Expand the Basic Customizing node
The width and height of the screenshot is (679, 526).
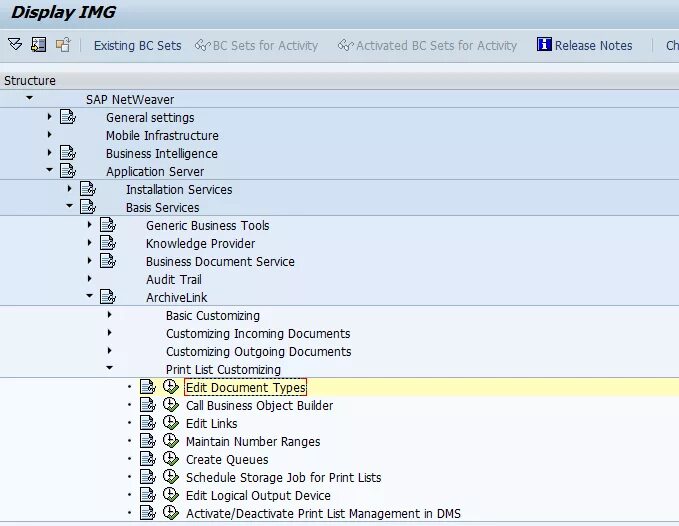[x=109, y=316]
